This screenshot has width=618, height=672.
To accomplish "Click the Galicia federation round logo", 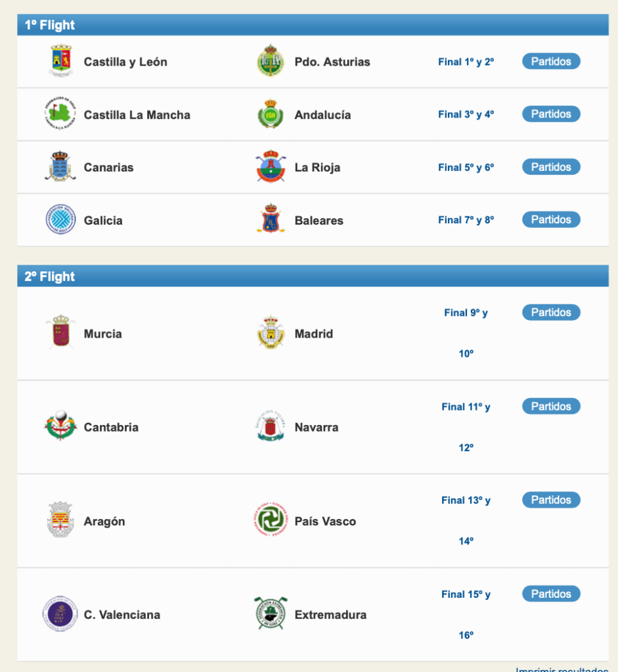I will (x=60, y=219).
